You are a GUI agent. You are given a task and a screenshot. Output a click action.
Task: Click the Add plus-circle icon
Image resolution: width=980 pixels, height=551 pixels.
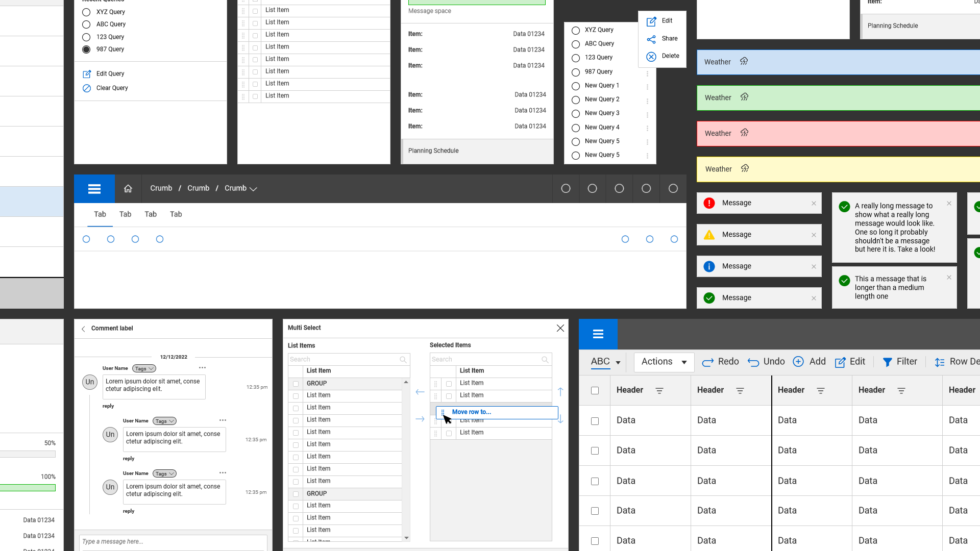point(798,362)
